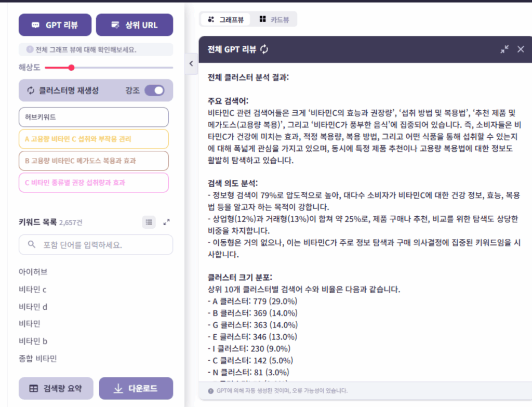Image resolution: width=532 pixels, height=407 pixels.
Task: Click the refresh icon beside 전체 GPT 리뷰
Action: pos(264,49)
